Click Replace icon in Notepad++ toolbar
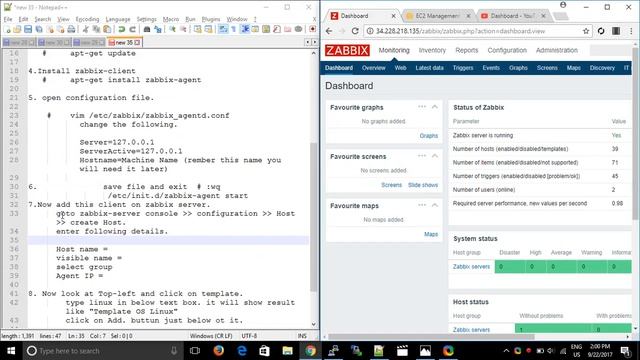Viewport: 640px width, 360px height. [158, 29]
